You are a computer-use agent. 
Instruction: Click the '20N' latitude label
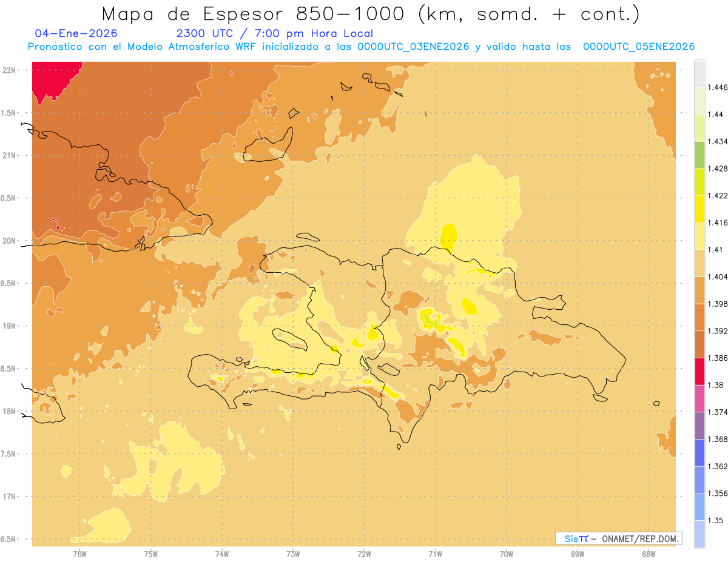point(9,241)
